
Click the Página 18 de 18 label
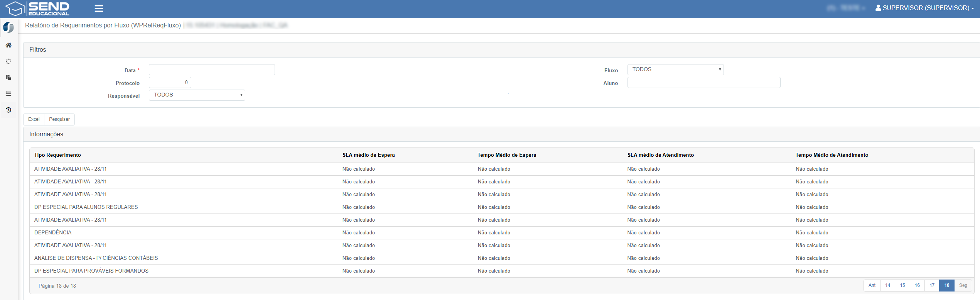57,286
